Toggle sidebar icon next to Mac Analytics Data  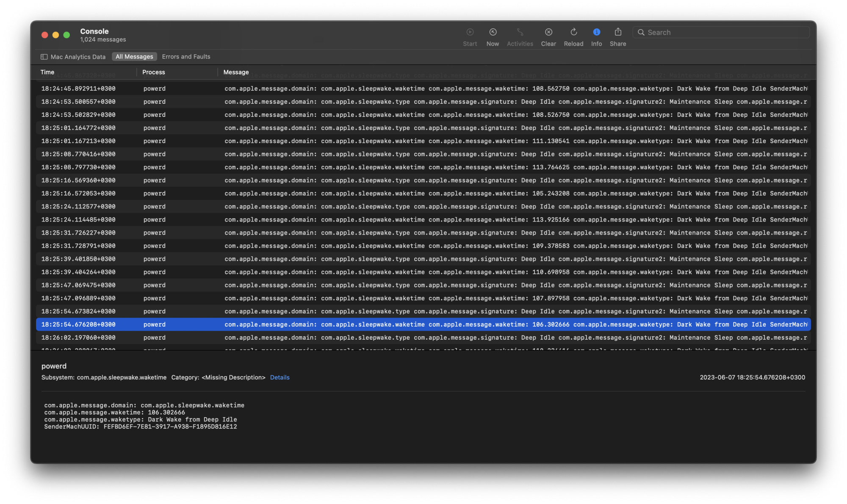44,57
